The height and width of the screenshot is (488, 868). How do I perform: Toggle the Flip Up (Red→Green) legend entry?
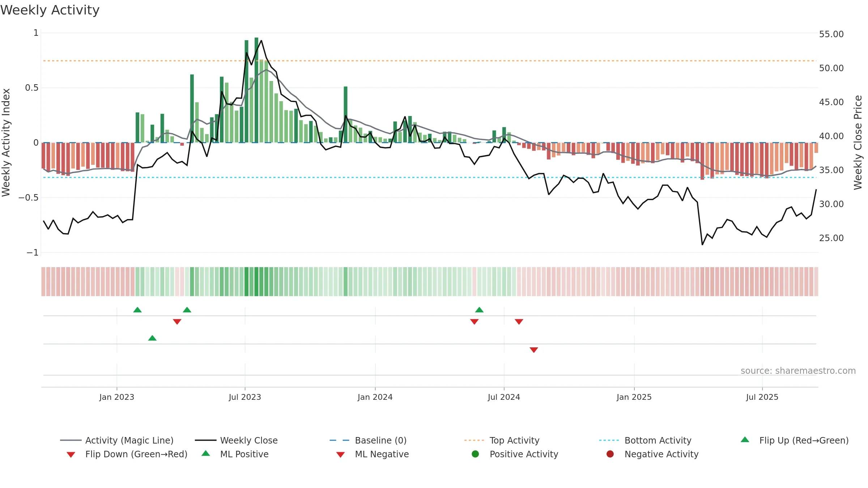(x=795, y=440)
